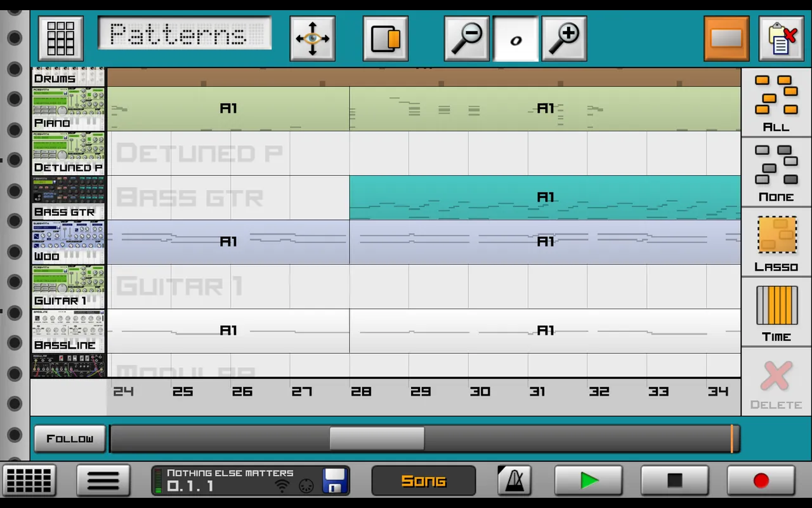Open the Piano track instrument
Viewport: 812px width, 508px height.
click(x=68, y=109)
